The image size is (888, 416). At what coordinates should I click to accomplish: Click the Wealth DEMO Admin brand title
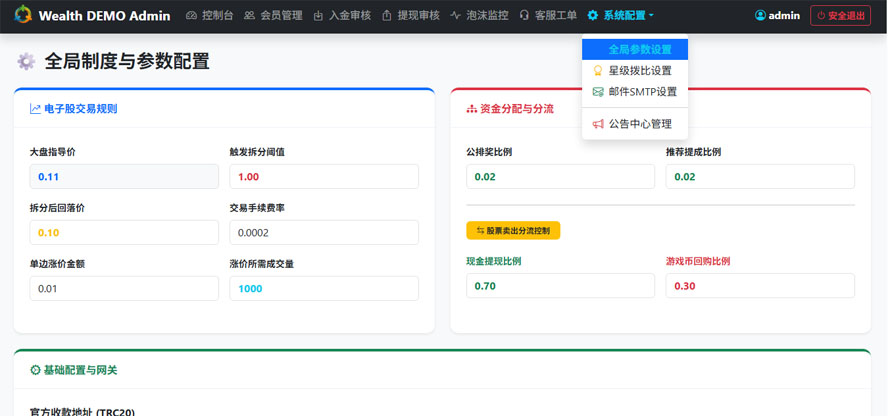tap(104, 15)
